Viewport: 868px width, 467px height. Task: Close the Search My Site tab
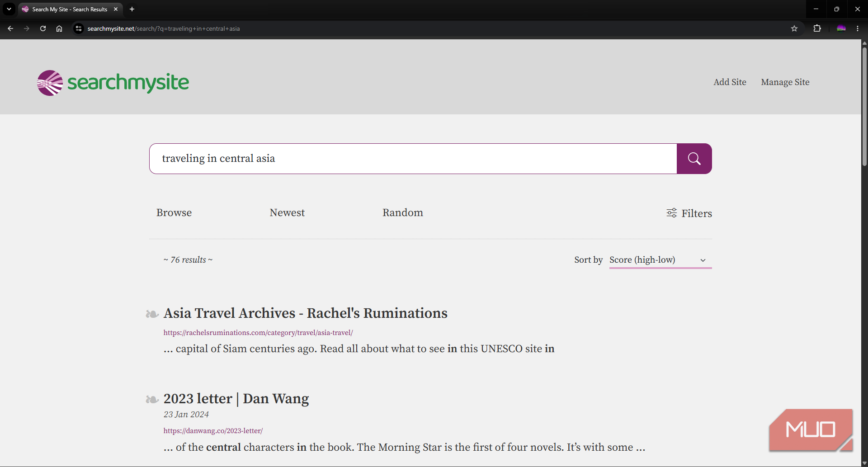(116, 9)
